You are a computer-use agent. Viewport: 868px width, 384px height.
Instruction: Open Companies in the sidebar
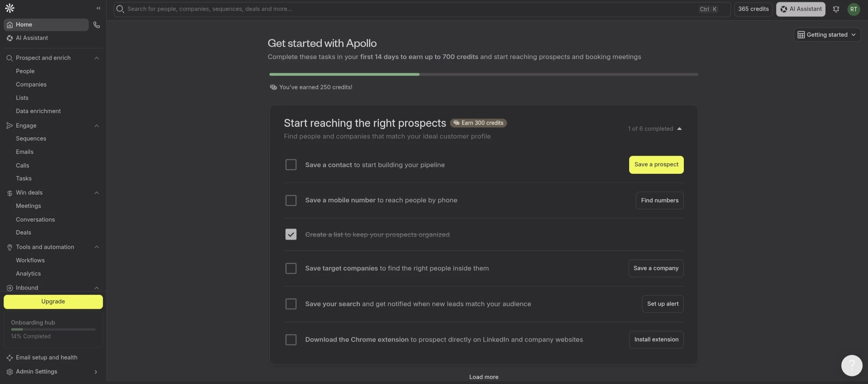[x=31, y=85]
